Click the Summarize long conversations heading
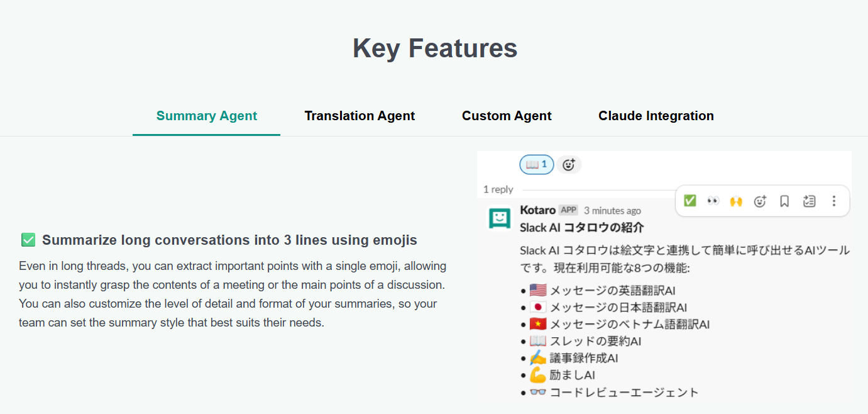 pos(229,240)
